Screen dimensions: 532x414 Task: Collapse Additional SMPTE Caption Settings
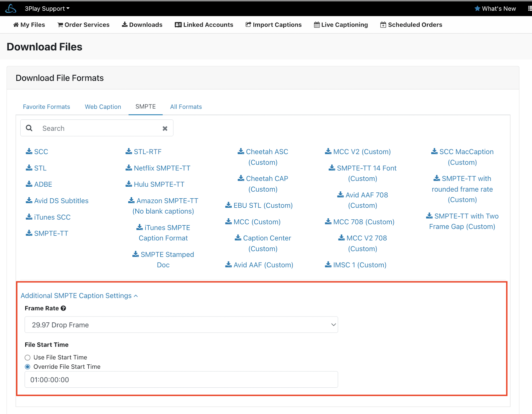tap(79, 296)
